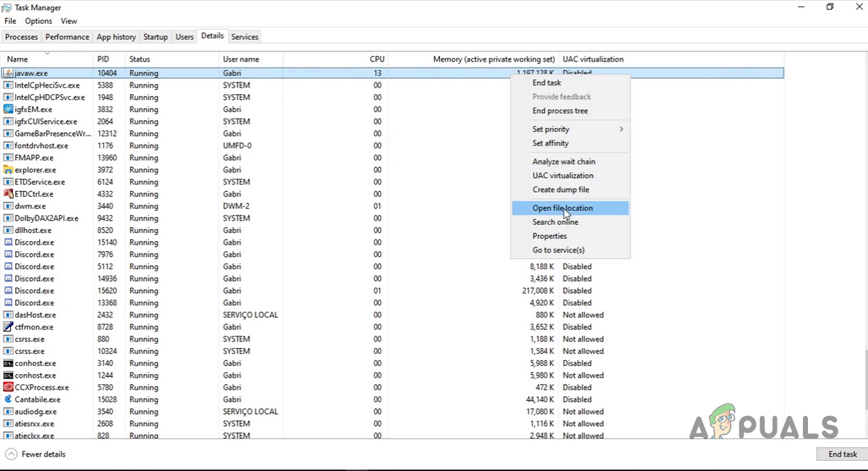Click the javaw.exe process icon

point(8,73)
